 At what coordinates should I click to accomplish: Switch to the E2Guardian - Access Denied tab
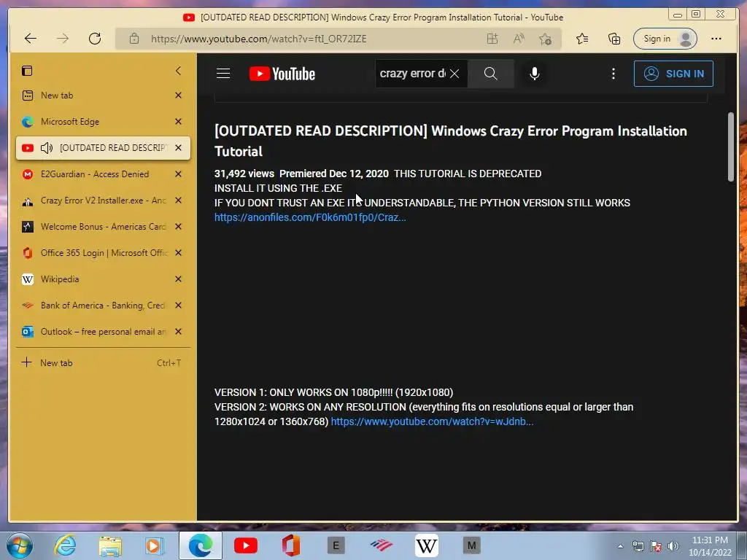point(103,174)
